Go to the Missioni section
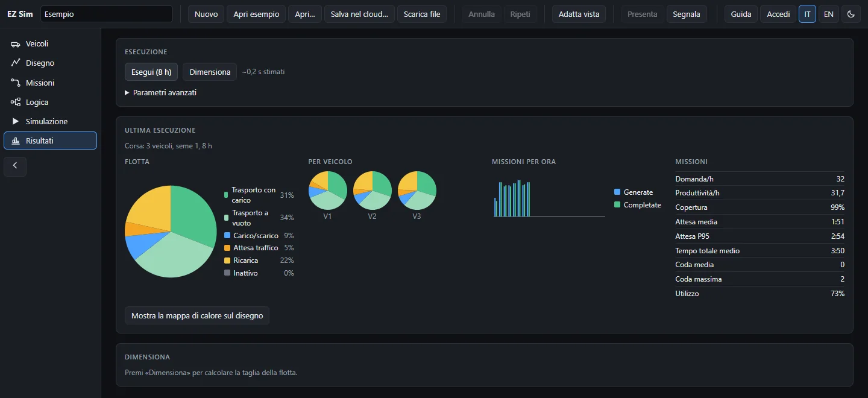Screen dimensions: 868x398 (50, 83)
